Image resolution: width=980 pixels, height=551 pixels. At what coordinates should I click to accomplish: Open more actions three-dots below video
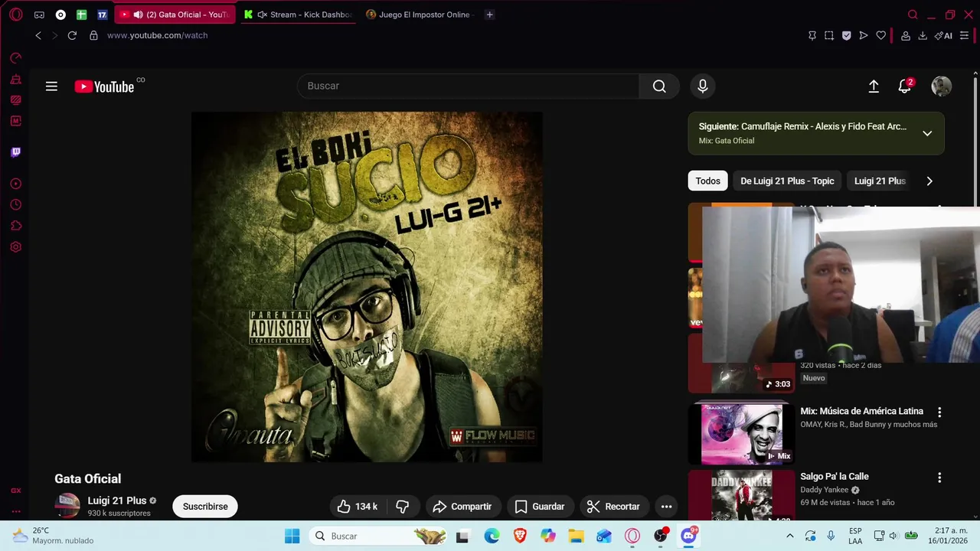pyautogui.click(x=666, y=507)
